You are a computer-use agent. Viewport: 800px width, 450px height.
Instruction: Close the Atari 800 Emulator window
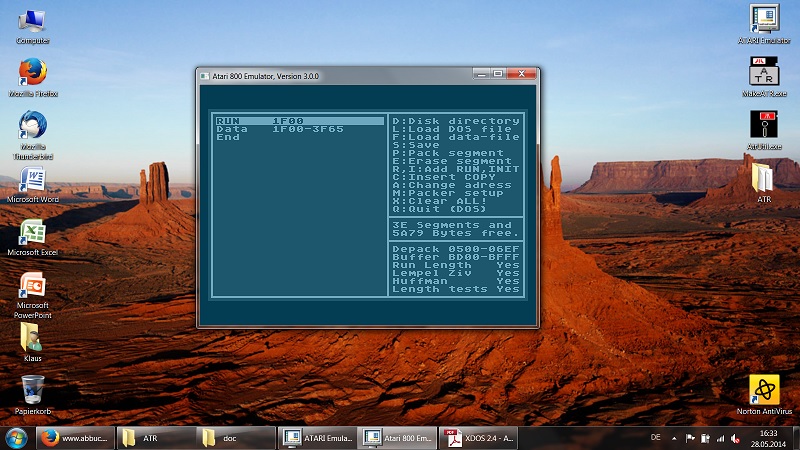click(521, 74)
